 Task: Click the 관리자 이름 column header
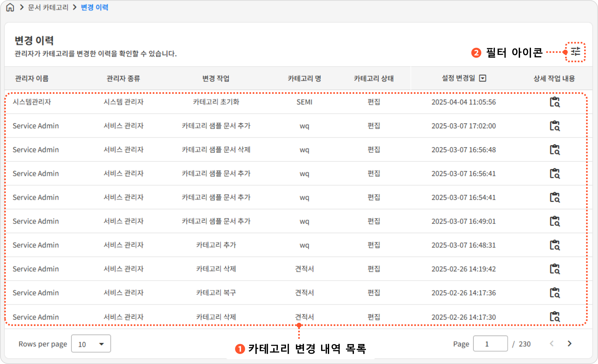pos(32,78)
